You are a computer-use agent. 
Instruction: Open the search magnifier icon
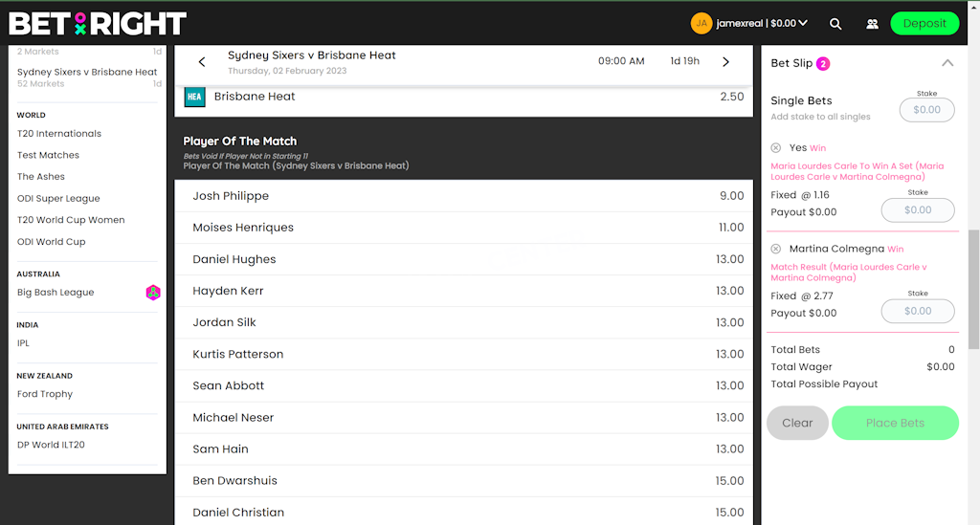coord(835,24)
